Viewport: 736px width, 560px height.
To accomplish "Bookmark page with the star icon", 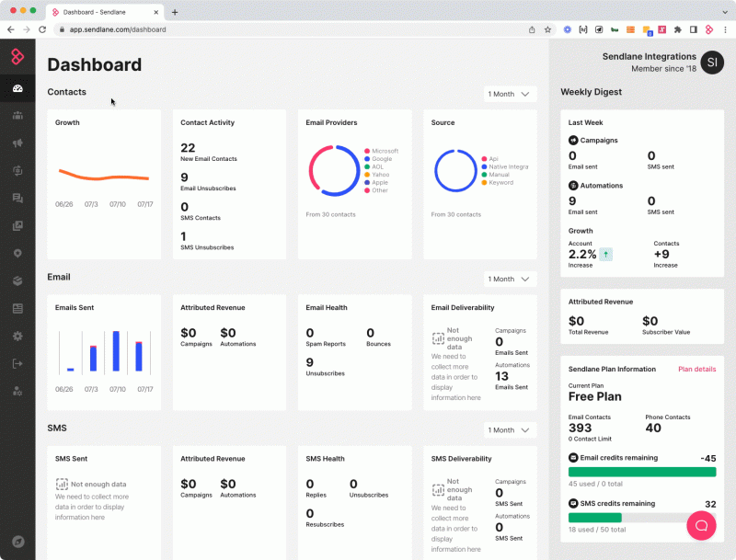I will coord(547,29).
